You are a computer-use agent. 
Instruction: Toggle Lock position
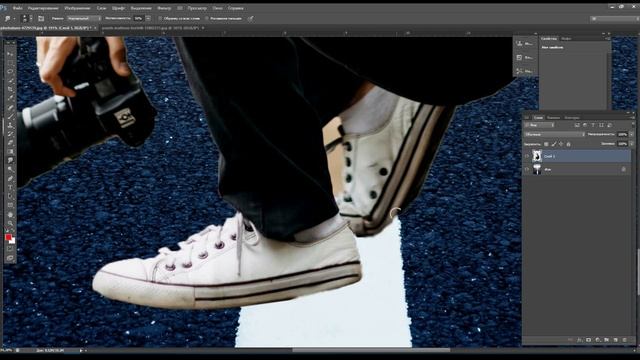[561, 144]
